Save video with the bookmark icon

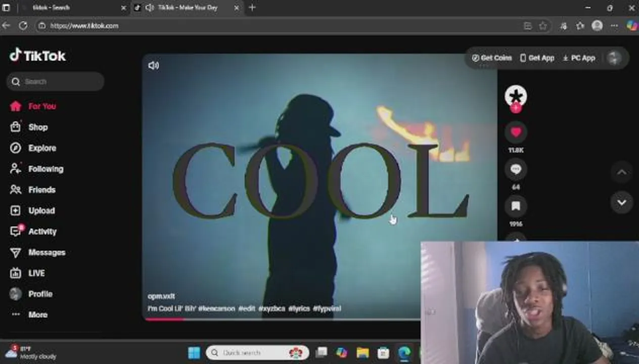click(x=516, y=206)
